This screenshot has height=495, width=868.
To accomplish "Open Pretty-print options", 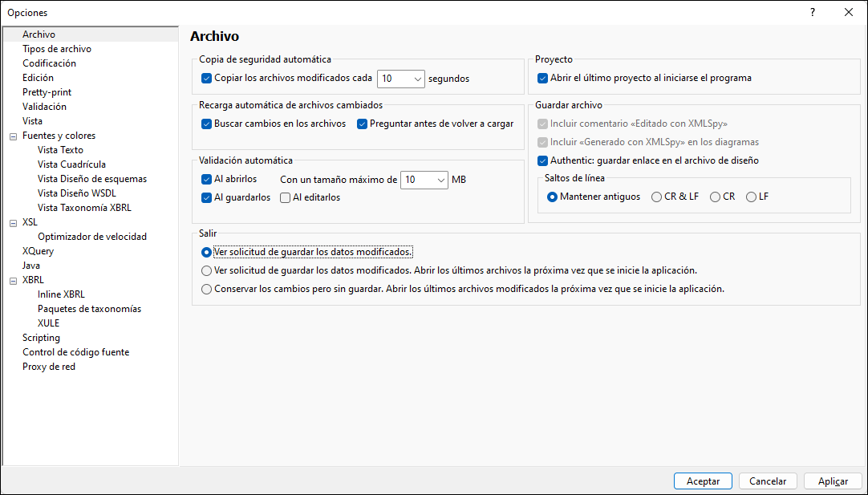I will pos(47,92).
